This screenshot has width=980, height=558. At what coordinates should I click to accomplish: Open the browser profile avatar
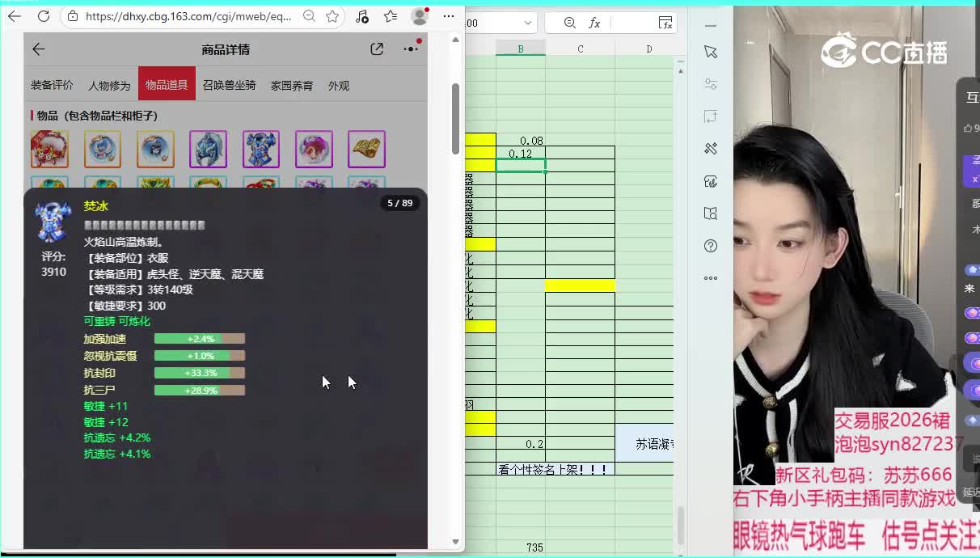pos(420,16)
